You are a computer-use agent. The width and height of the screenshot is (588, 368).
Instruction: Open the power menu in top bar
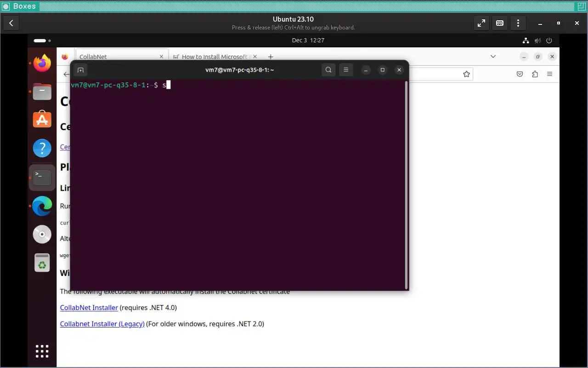pyautogui.click(x=549, y=40)
